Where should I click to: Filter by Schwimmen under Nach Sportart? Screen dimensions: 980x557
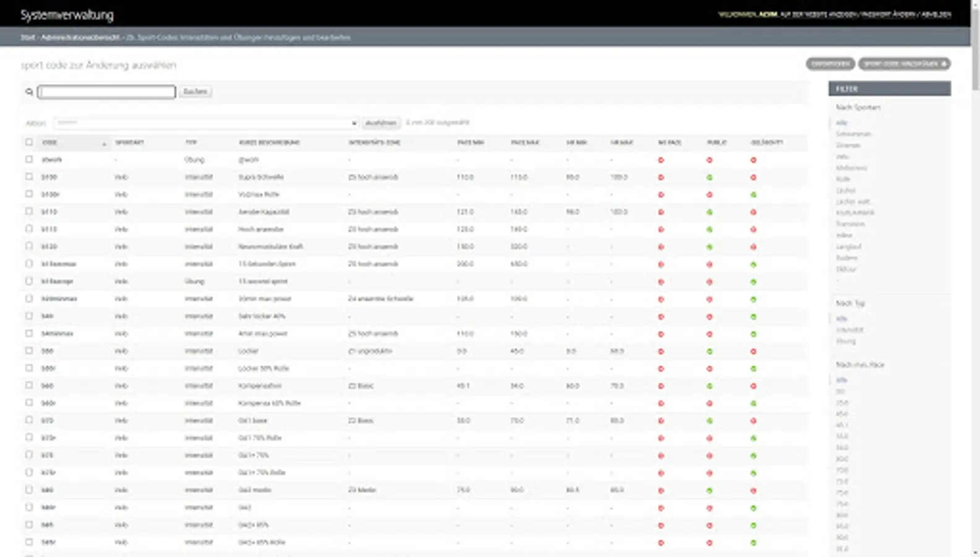tap(853, 134)
